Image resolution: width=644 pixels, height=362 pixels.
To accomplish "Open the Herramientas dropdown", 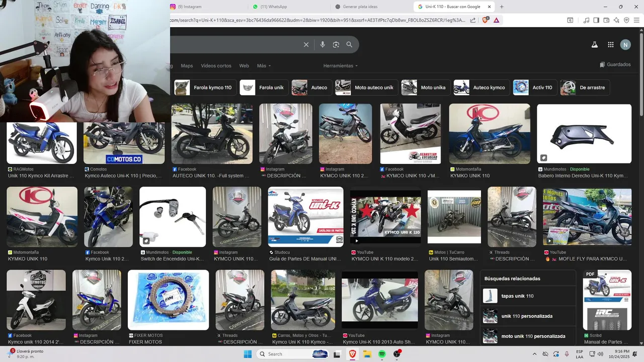I will (x=341, y=66).
